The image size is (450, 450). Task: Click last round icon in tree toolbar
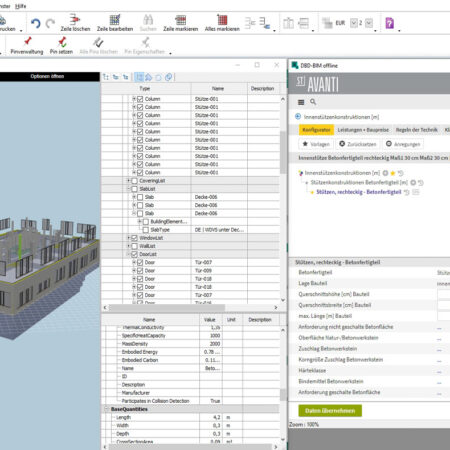169,77
